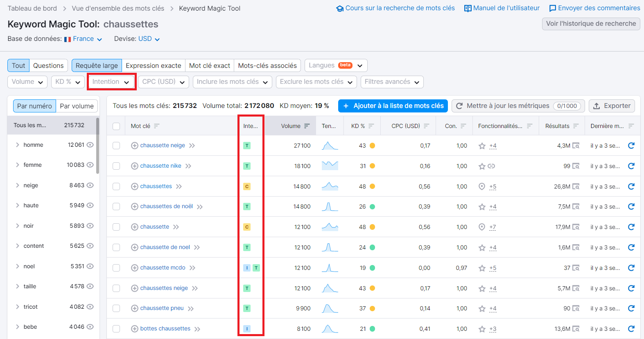
Task: Tick checkbox for bottes chaussettes
Action: (x=116, y=329)
